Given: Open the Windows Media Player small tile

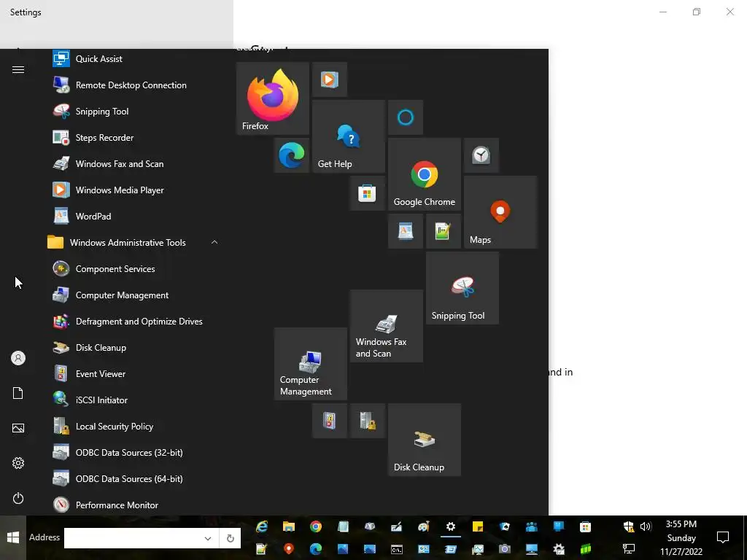Looking at the screenshot, I should [330, 79].
